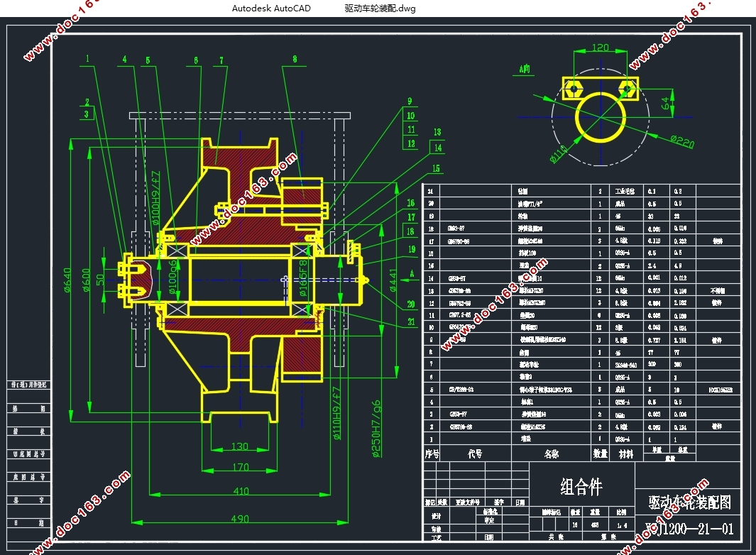Select part callout number 21

pyautogui.click(x=412, y=323)
